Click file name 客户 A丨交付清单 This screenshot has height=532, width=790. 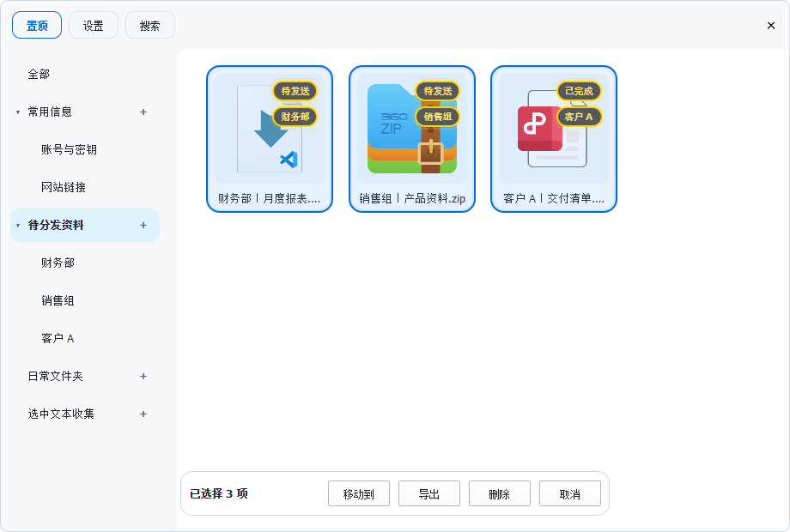click(554, 198)
